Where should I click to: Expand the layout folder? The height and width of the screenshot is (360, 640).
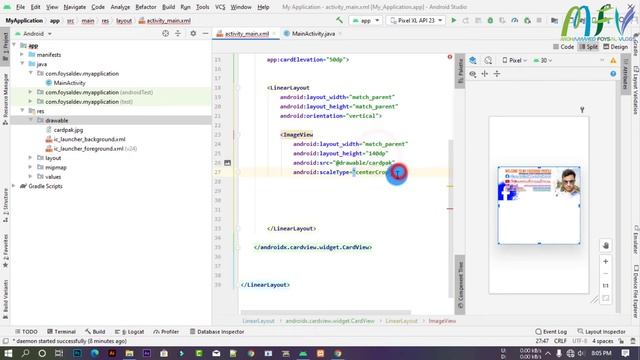[x=30, y=158]
